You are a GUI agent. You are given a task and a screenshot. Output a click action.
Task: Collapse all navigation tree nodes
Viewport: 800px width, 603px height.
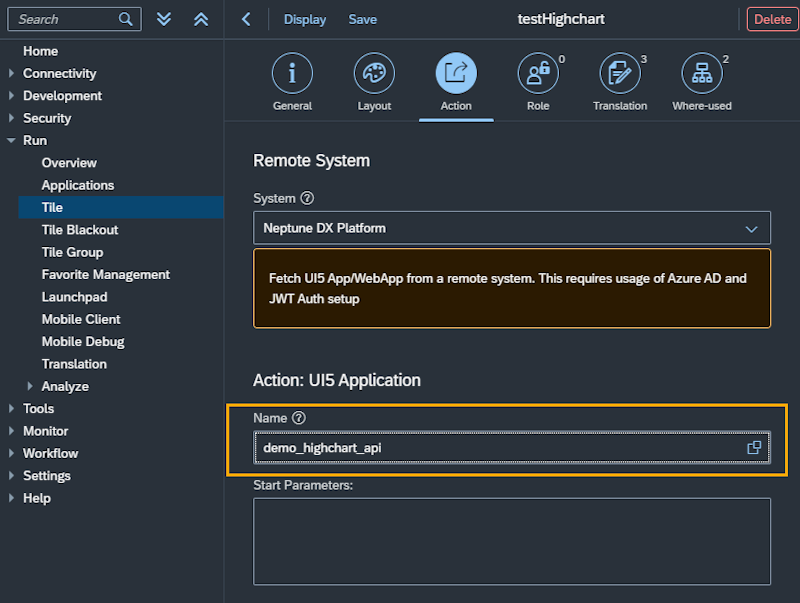[201, 19]
